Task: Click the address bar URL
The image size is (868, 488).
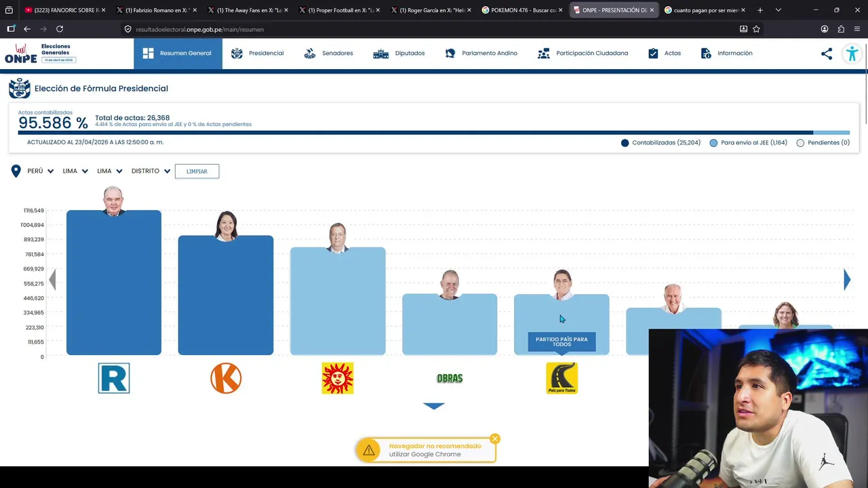Action: (199, 29)
